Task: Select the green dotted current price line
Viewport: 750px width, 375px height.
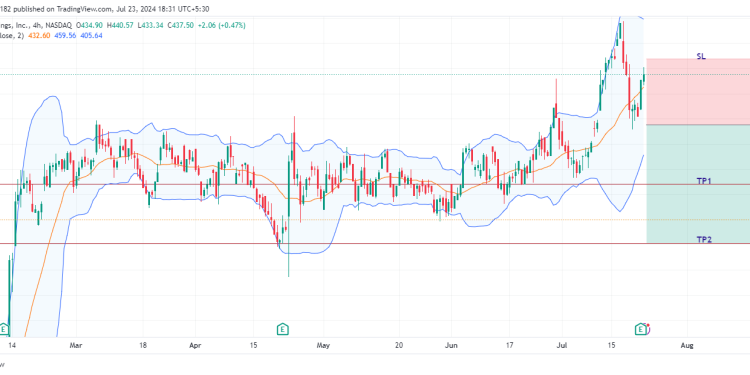Action: coord(375,75)
